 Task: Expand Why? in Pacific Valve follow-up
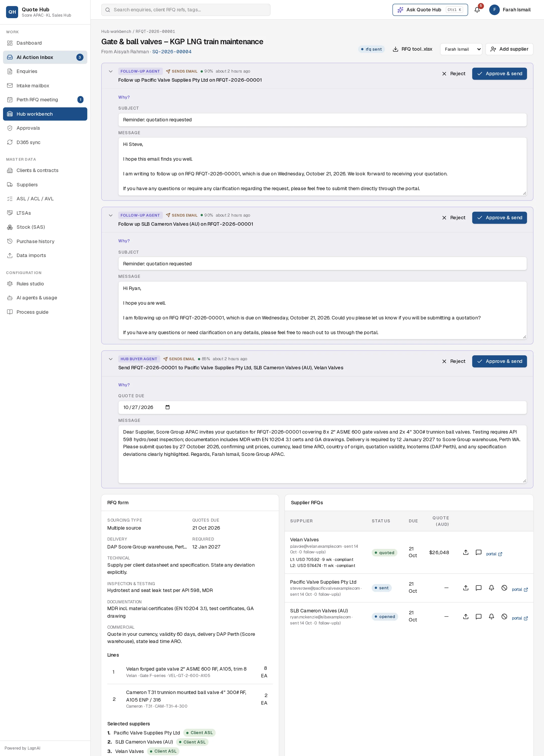coord(124,97)
